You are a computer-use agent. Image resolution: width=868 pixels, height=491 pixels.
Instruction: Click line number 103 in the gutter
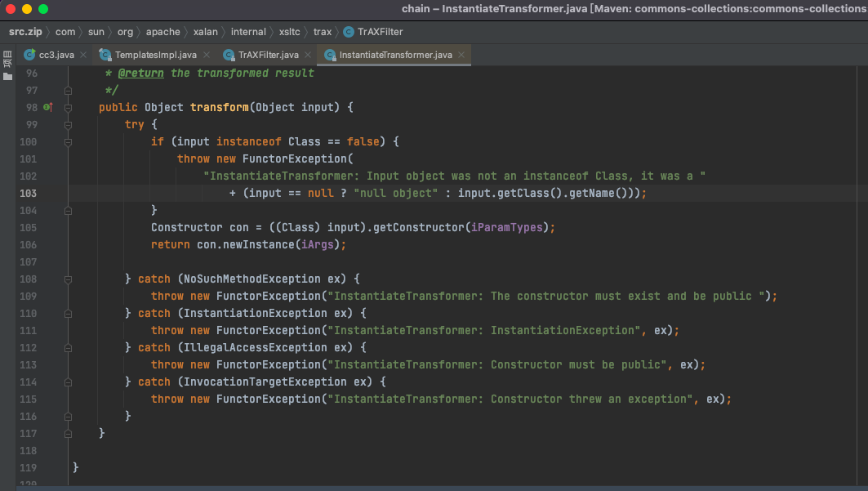point(29,193)
